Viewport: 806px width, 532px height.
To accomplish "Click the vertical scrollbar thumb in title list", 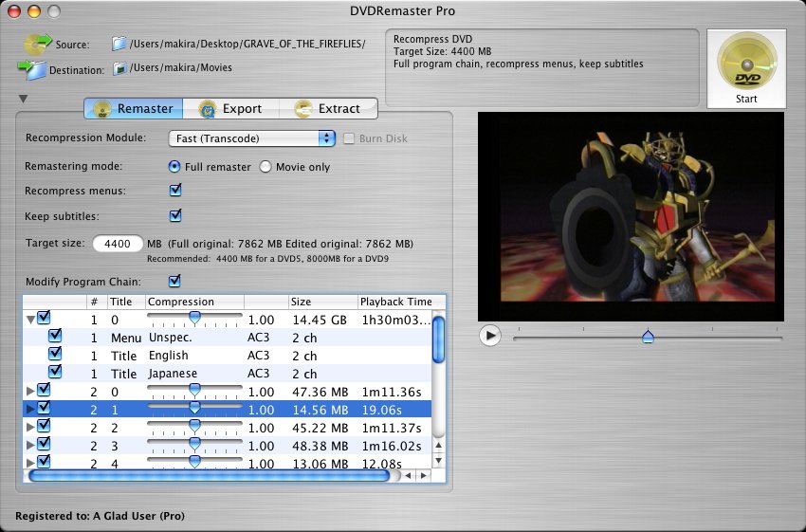I will click(x=438, y=339).
